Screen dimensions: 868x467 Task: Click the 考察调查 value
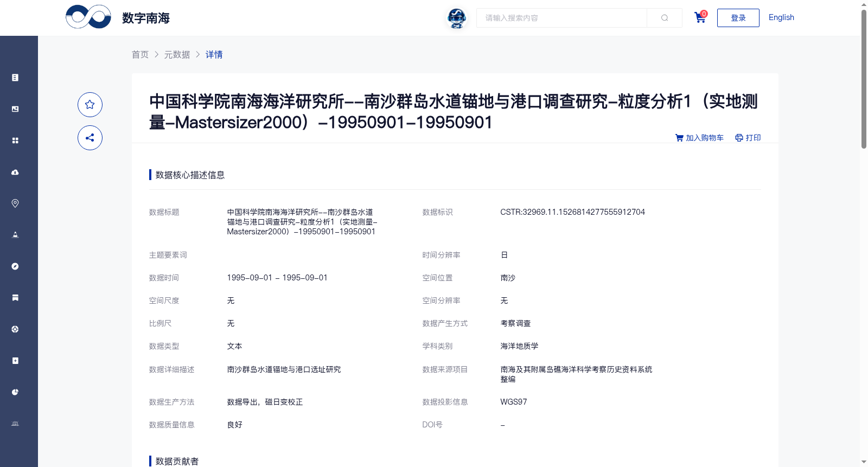(515, 323)
